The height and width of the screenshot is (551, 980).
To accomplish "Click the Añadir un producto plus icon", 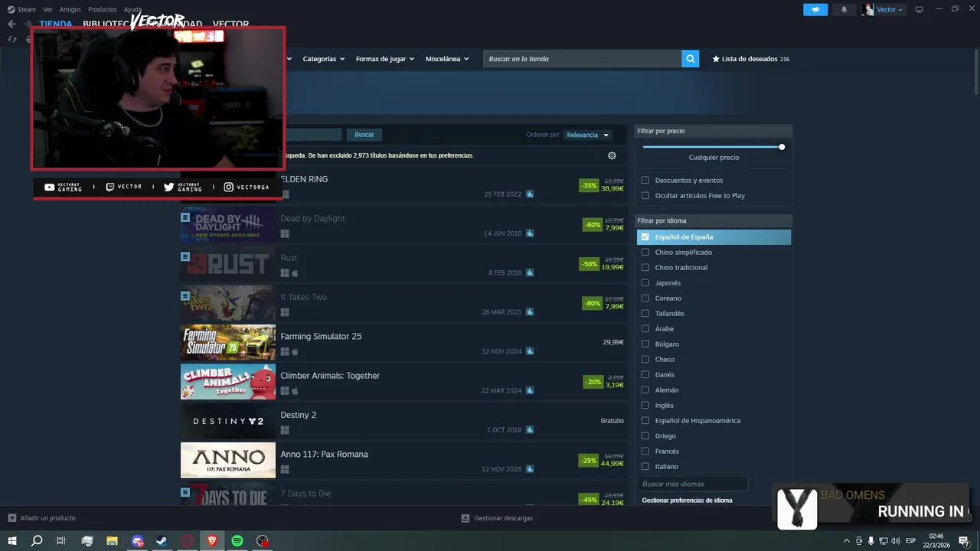I will (11, 518).
